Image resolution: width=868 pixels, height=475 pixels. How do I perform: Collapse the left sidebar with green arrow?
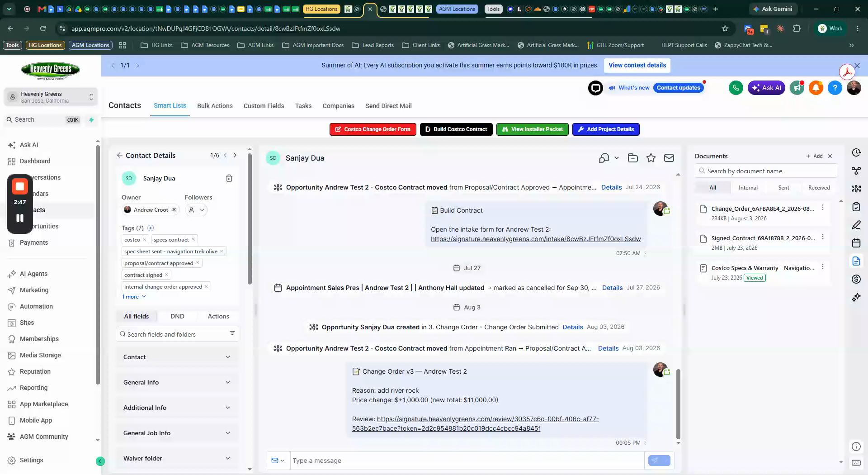[100, 461]
